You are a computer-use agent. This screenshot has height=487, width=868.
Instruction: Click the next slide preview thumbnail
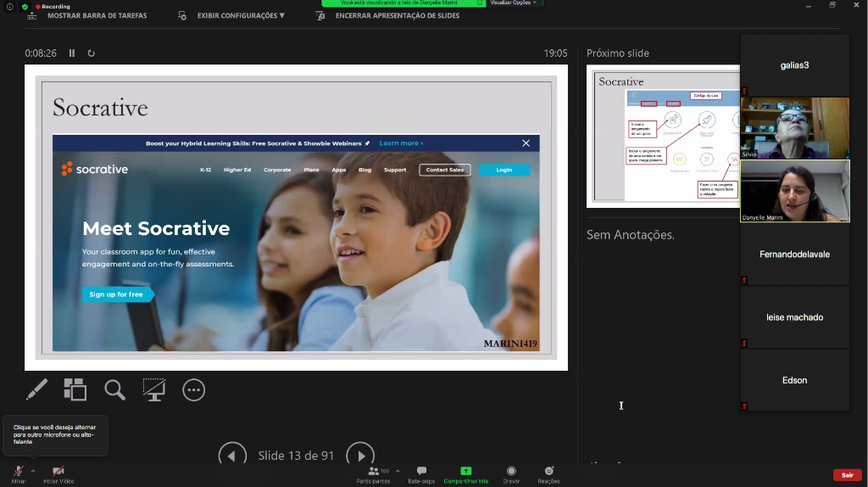(663, 137)
